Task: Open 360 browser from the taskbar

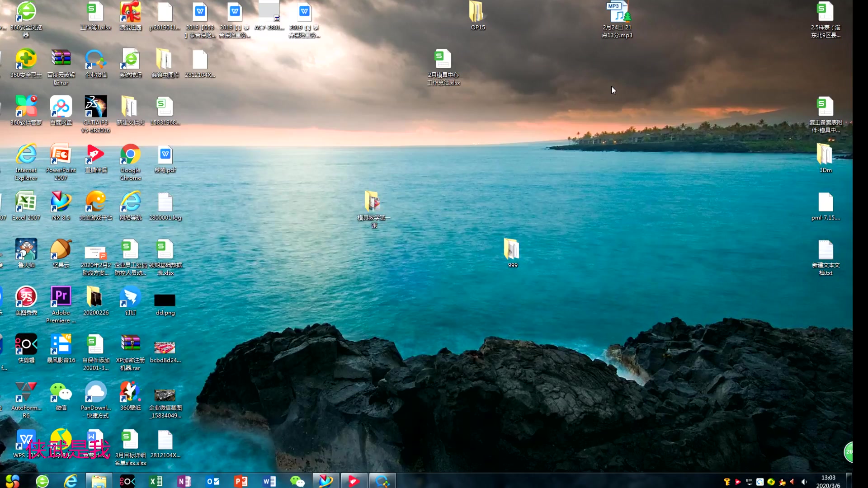Action: pos(42,481)
